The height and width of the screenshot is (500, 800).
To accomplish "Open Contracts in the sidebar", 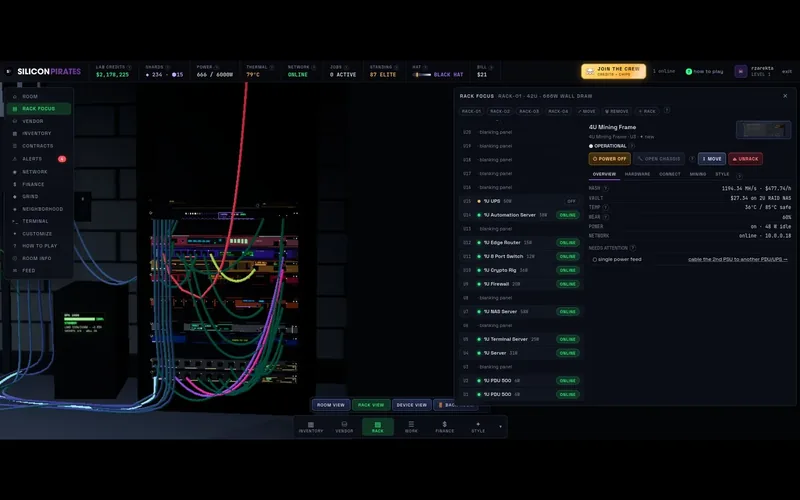I will point(39,146).
